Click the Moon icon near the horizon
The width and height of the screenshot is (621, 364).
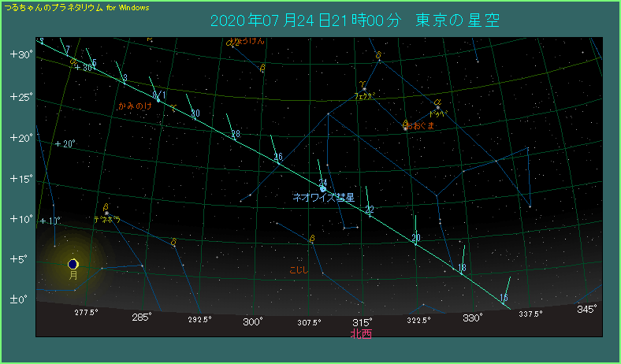tap(73, 264)
